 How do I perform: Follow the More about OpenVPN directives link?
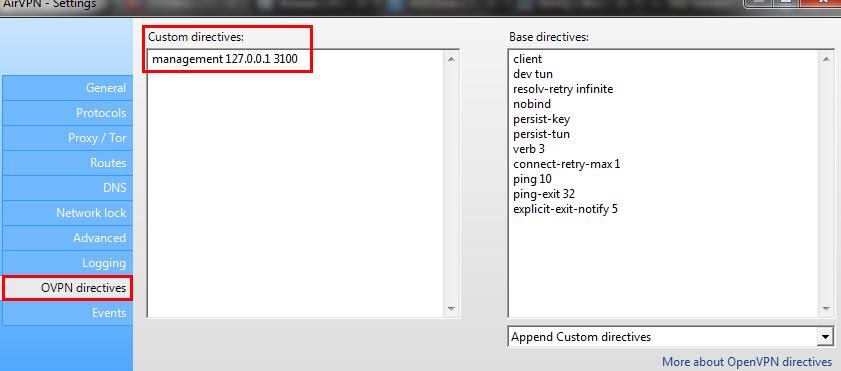(747, 361)
